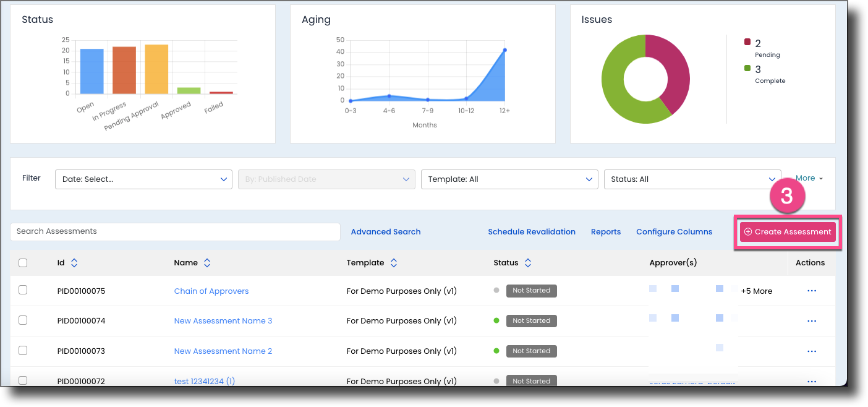Open the actions menu for PID00100075
This screenshot has height=407, width=868.
[x=811, y=290]
